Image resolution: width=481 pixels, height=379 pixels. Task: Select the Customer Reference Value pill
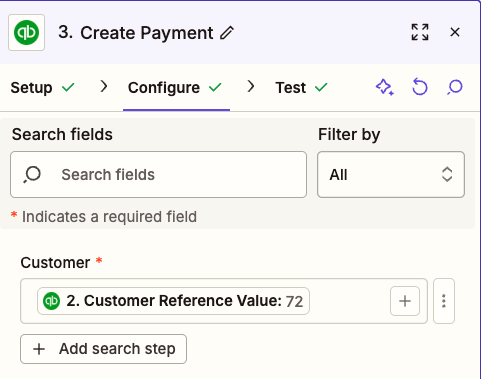(173, 301)
